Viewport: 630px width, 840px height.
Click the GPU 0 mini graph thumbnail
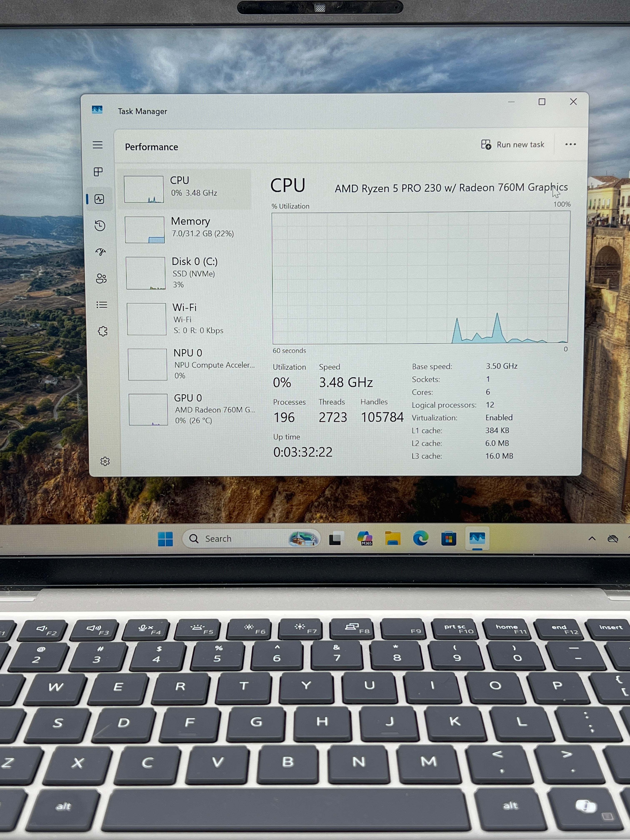coord(149,409)
